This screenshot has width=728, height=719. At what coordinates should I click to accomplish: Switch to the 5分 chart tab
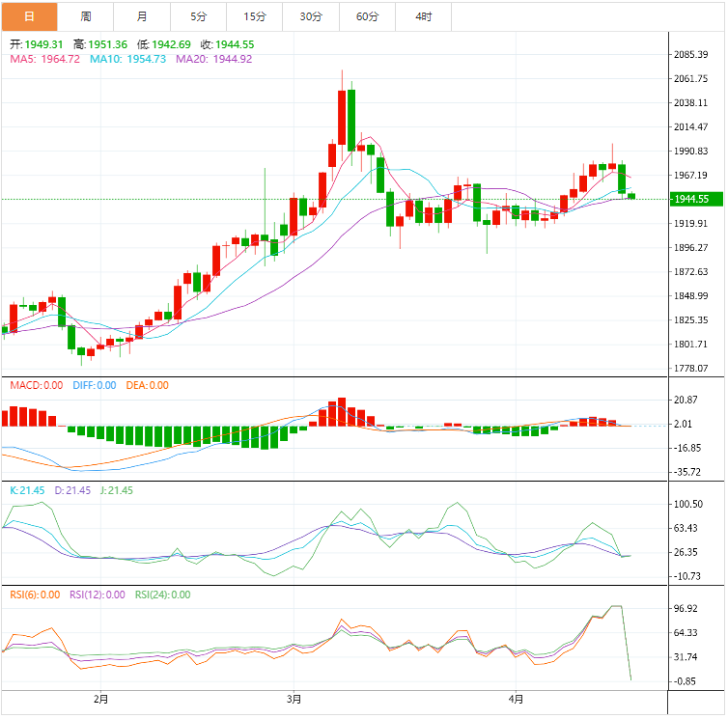(199, 16)
